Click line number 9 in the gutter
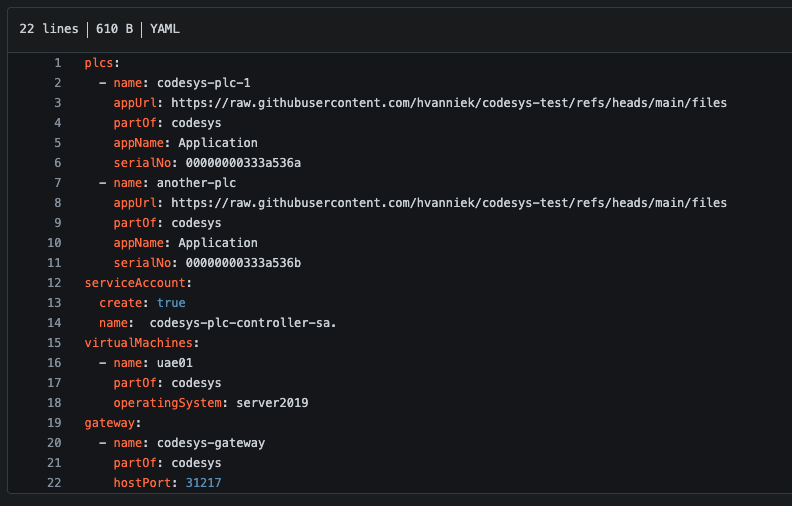 58,223
